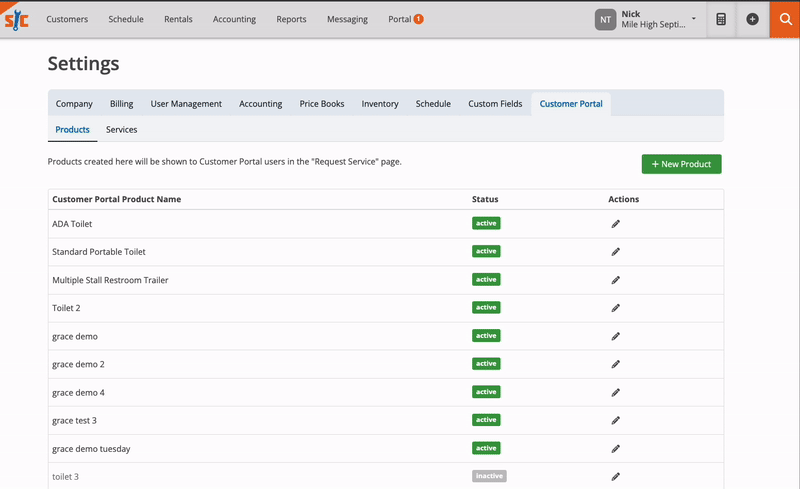Select the Services sub-tab
The width and height of the screenshot is (800, 489).
click(x=121, y=130)
